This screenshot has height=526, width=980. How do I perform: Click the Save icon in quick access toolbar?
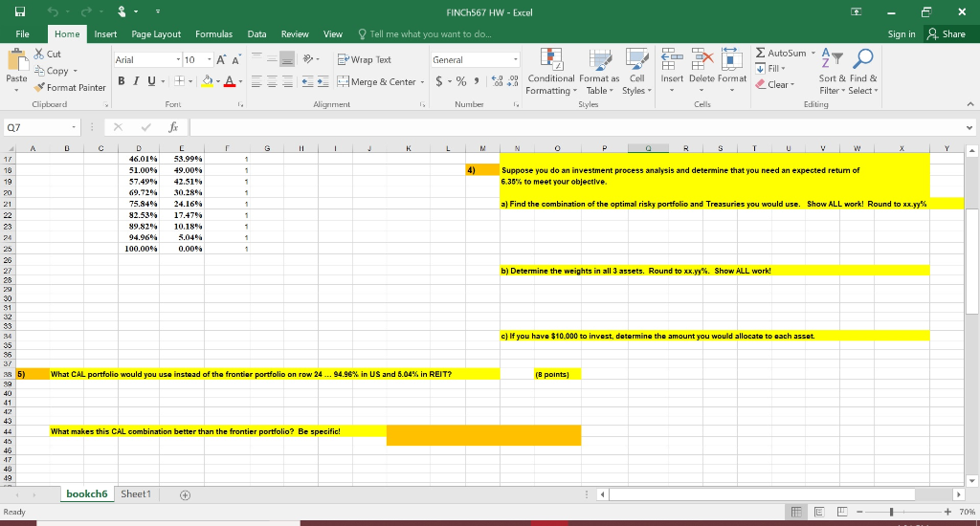tap(20, 11)
